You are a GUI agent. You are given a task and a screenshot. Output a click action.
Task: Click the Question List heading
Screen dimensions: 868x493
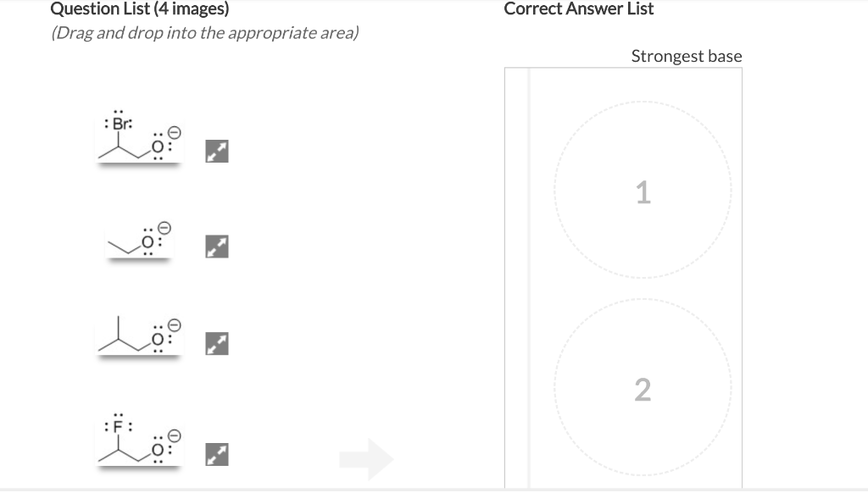pyautogui.click(x=138, y=10)
